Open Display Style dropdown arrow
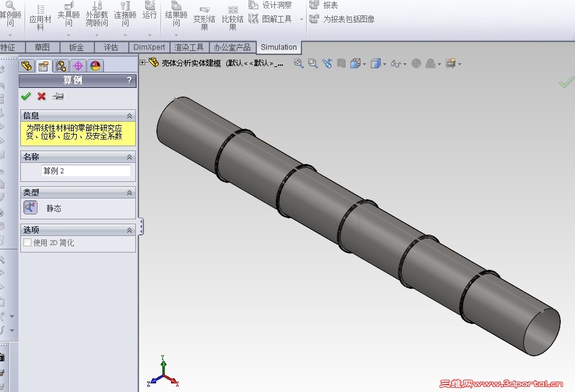Viewport: 575px width, 392px height. pos(385,64)
